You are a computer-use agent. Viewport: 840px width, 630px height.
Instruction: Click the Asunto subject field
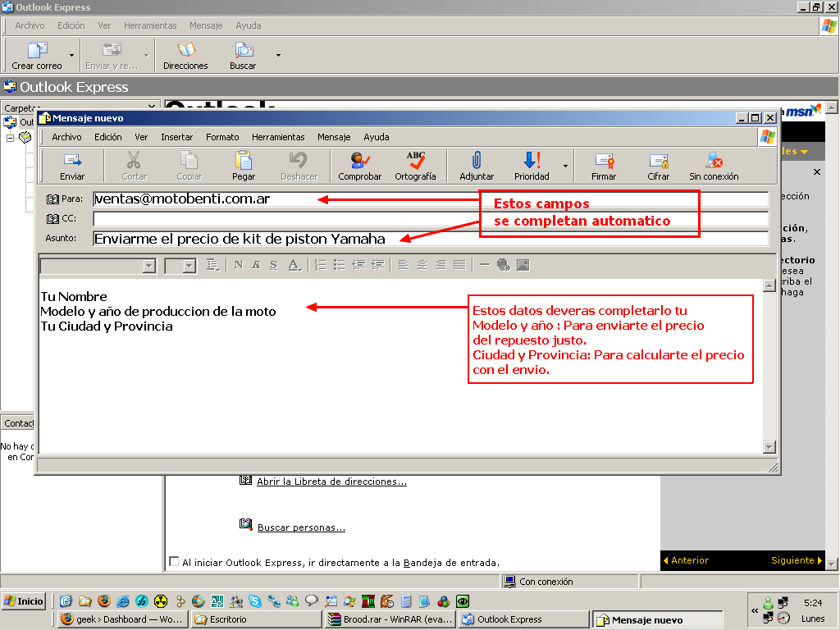[431, 239]
